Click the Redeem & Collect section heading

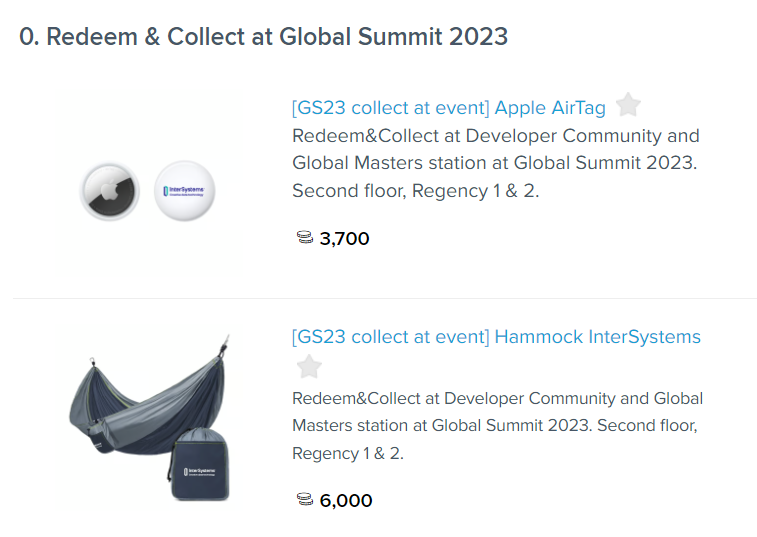(x=264, y=37)
